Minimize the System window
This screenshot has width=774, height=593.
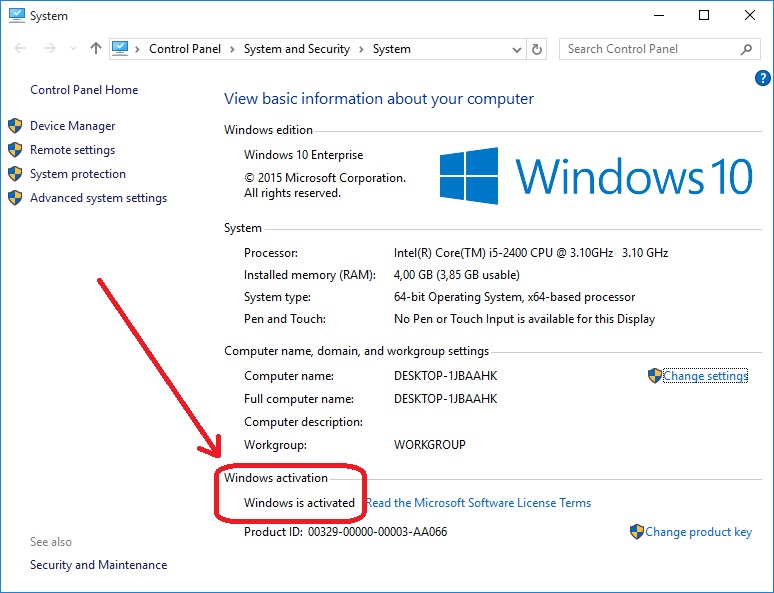point(659,15)
